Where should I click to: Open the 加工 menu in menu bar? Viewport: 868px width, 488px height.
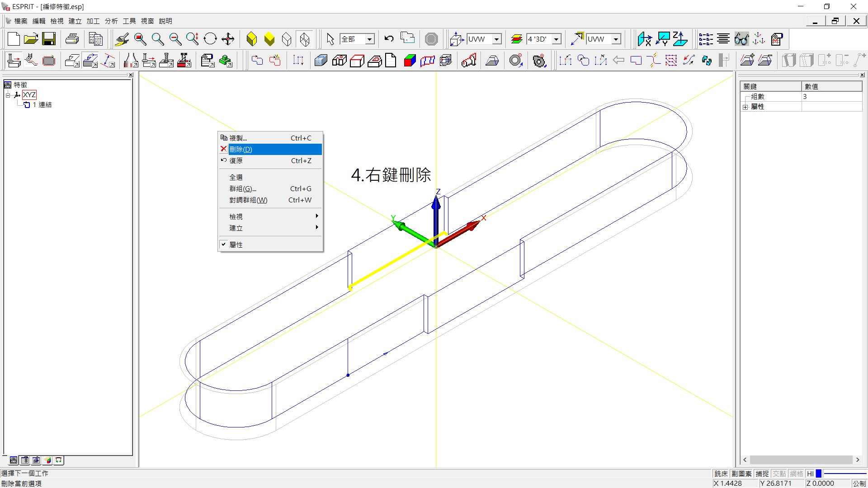[x=93, y=21]
